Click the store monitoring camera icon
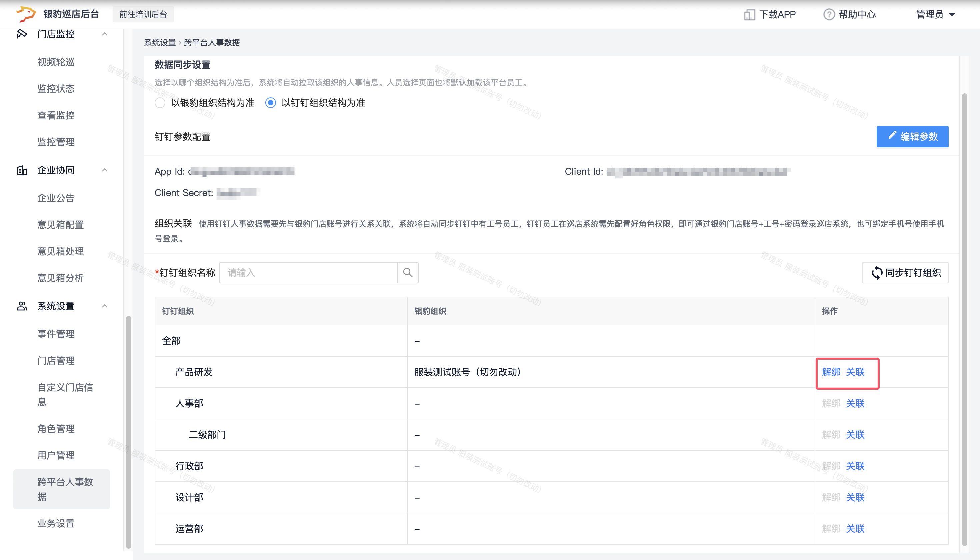The width and height of the screenshot is (980, 560). coord(22,34)
